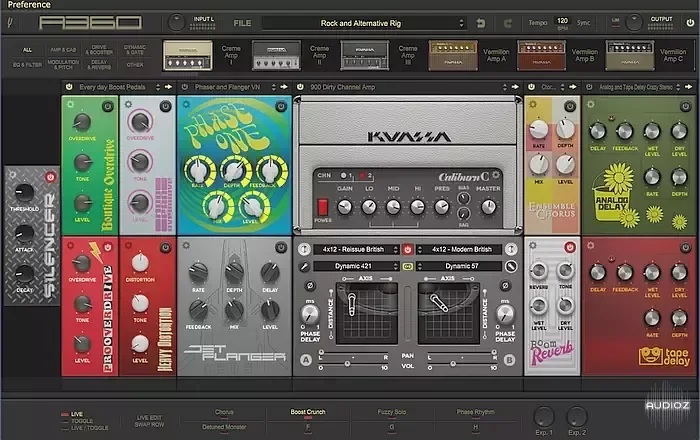Toggle power on Boutique Overdrive pedal
Viewport: 700px width, 440px height.
coord(108,106)
